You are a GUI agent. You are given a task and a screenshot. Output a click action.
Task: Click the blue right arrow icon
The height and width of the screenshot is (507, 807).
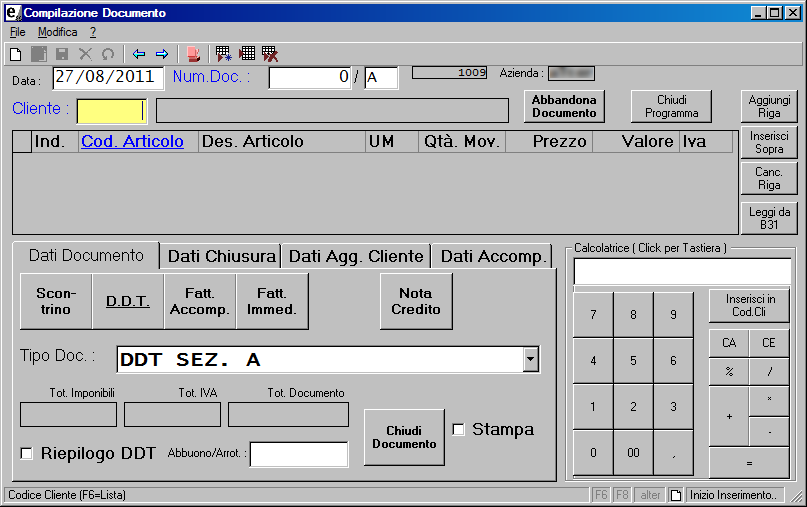tap(161, 54)
